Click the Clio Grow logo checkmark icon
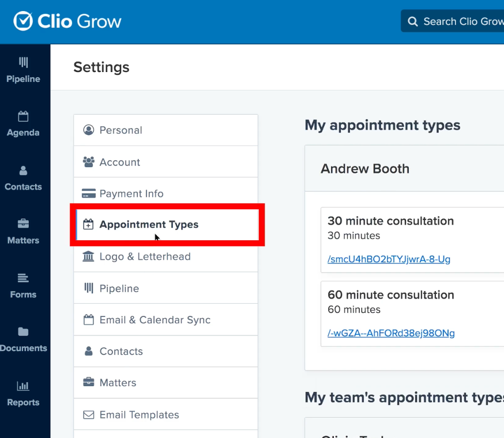Screen dimensions: 504x438 (x=23, y=21)
